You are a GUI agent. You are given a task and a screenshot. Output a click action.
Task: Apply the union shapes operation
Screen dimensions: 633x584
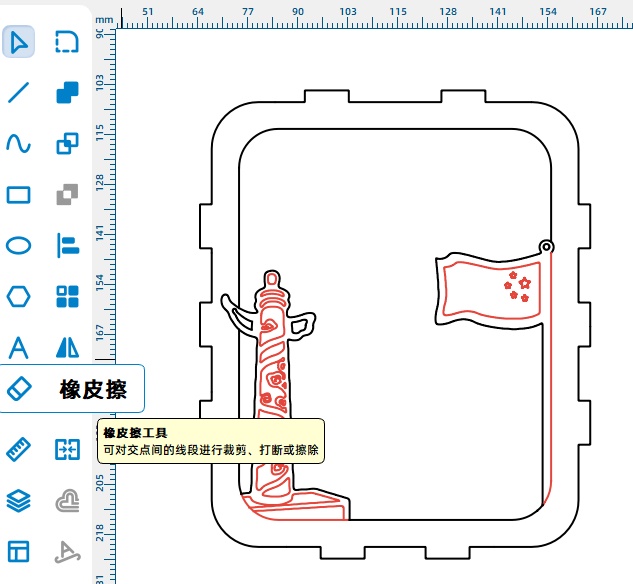pyautogui.click(x=67, y=93)
